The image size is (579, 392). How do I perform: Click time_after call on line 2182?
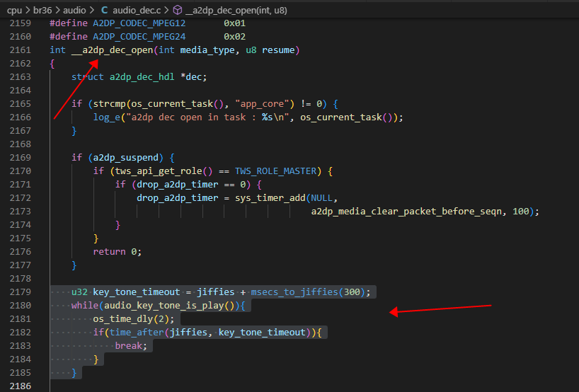(137, 333)
